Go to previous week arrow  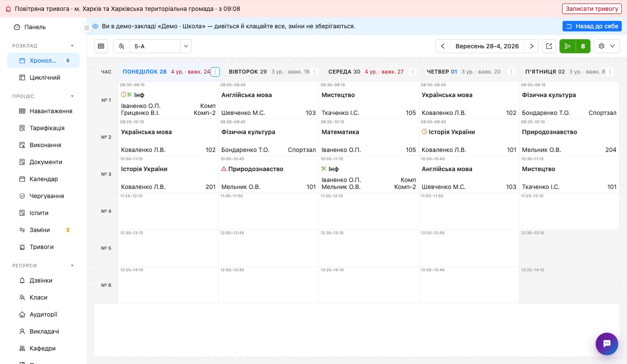coord(443,46)
